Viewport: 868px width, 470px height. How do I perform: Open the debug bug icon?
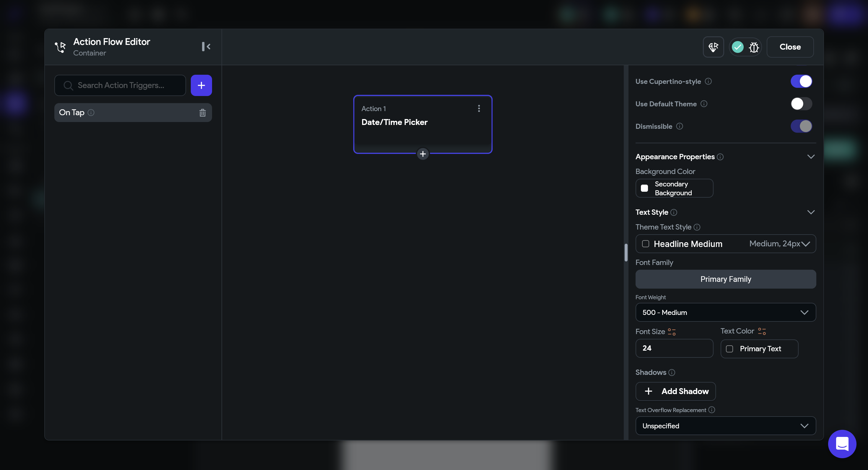pyautogui.click(x=754, y=47)
